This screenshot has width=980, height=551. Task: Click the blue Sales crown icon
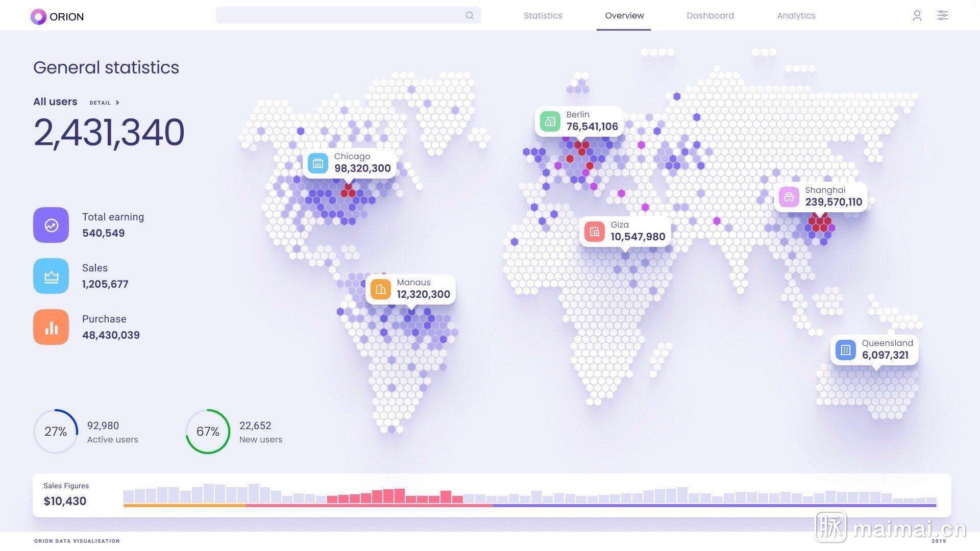pos(51,276)
